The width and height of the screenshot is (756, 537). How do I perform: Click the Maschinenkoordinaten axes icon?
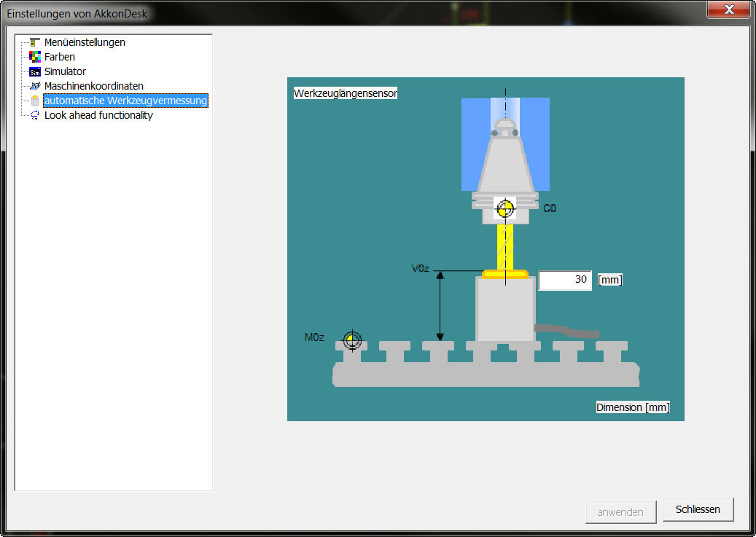click(x=35, y=86)
